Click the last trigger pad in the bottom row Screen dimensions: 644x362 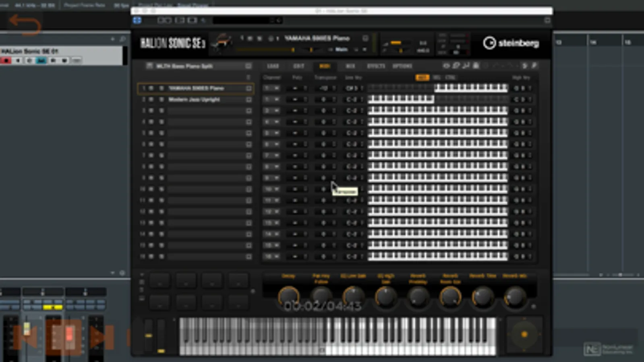tap(238, 302)
